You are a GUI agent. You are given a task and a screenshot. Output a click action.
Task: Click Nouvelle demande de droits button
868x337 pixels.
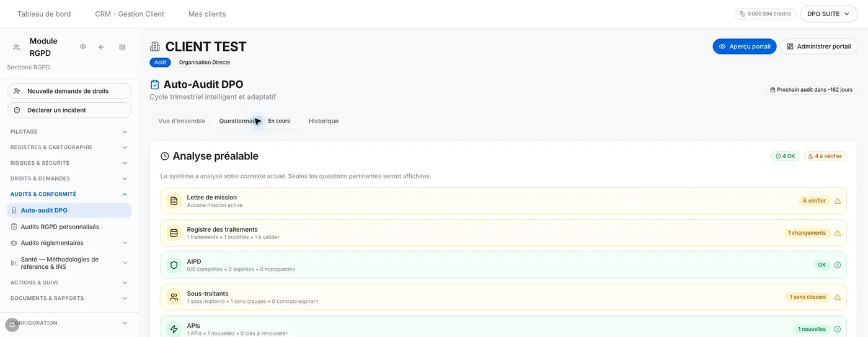click(69, 91)
